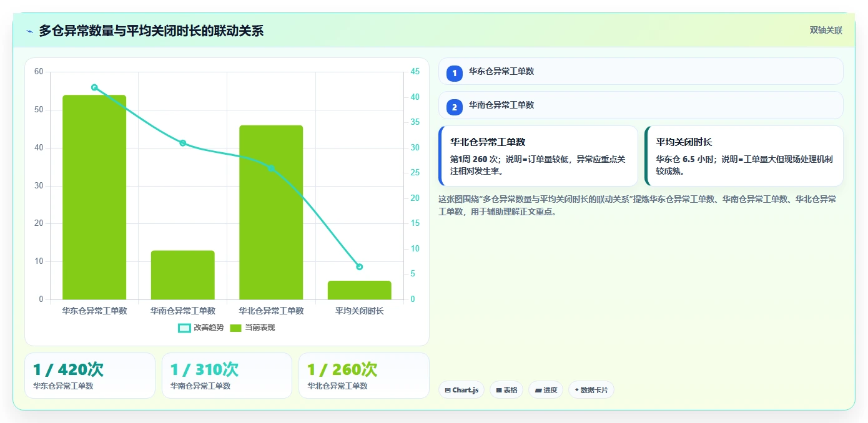Select the 华南仓异常工单数 green bar
The image size is (868, 423).
(x=183, y=275)
